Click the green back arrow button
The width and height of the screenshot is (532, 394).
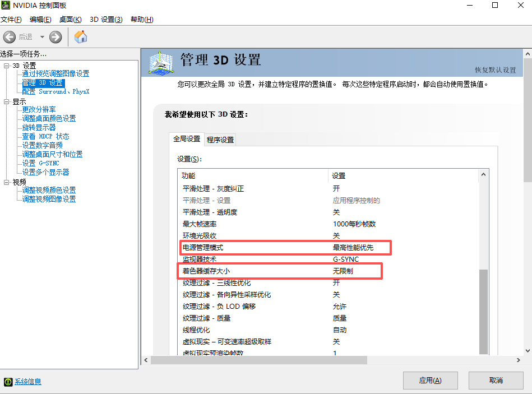[10, 37]
